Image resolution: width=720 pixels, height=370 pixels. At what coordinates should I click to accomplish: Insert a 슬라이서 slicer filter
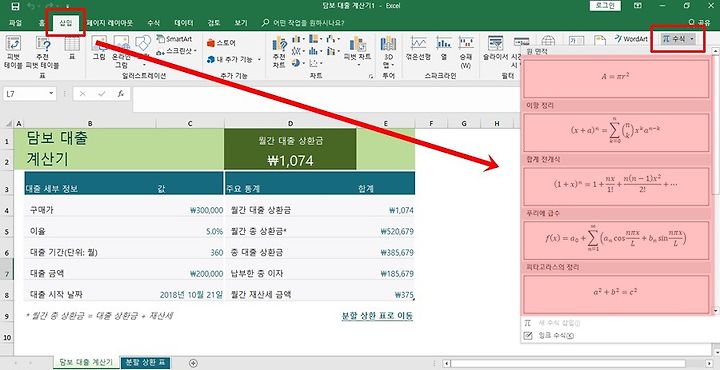coord(495,48)
